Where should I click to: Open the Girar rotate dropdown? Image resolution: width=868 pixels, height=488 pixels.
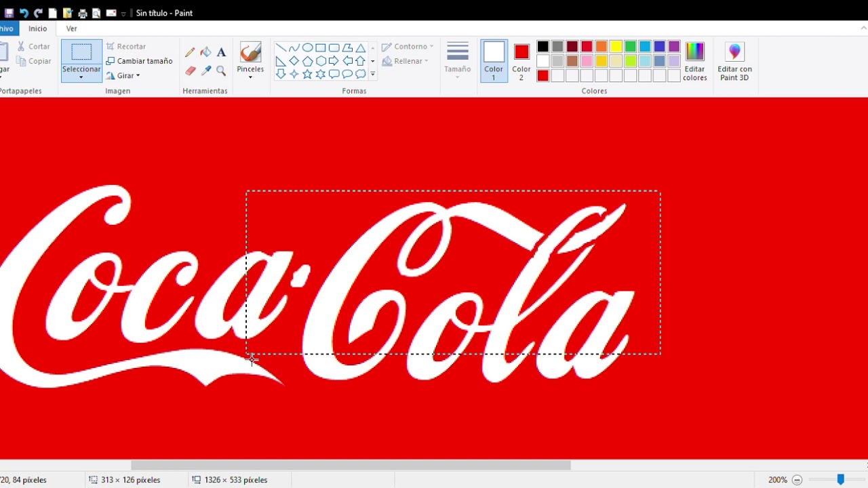[x=123, y=75]
